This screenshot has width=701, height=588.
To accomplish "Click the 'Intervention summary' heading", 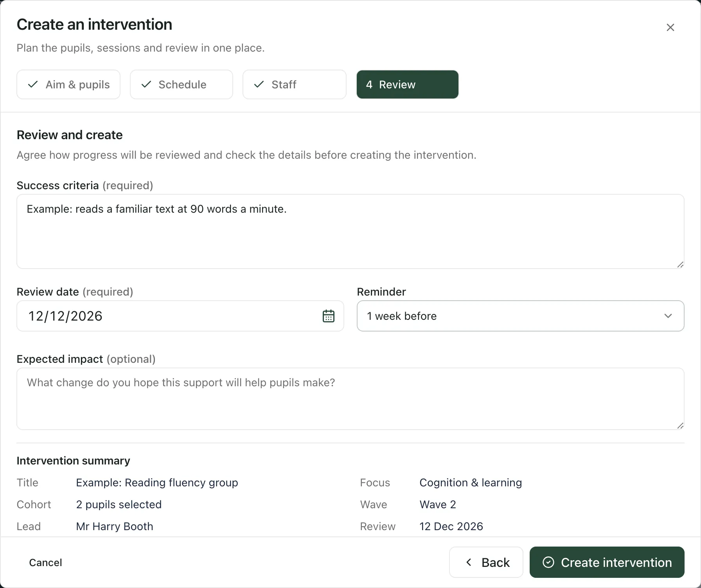I will [73, 461].
